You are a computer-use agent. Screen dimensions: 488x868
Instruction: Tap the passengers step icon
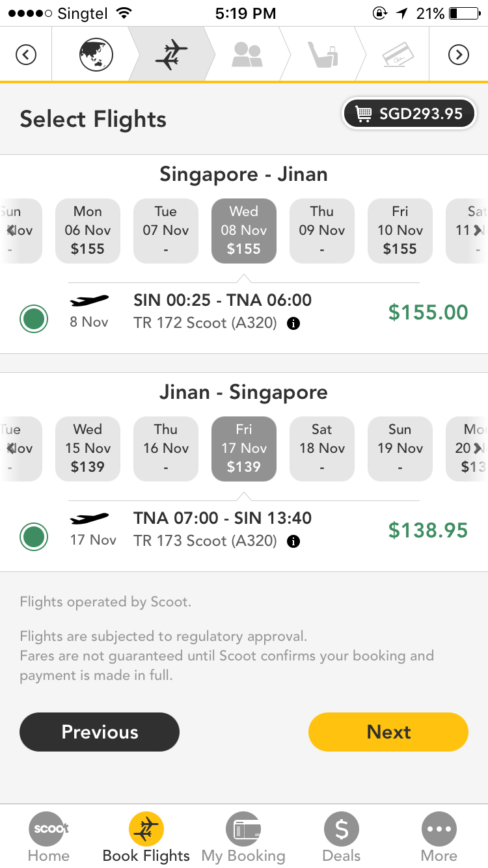coord(247,55)
